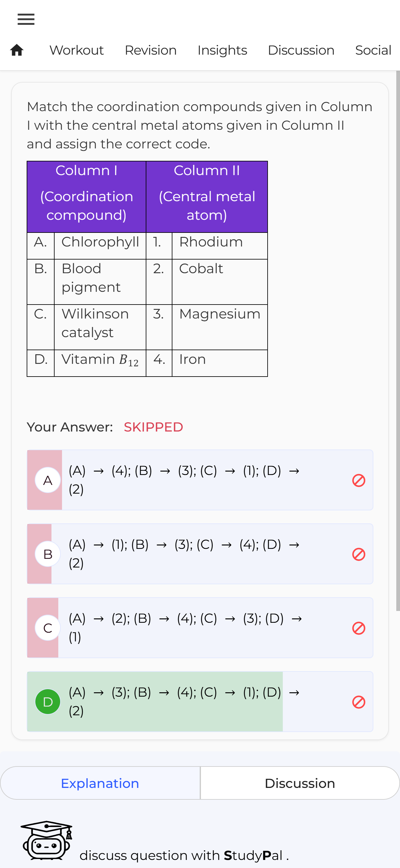Screen dimensions: 400x868
Task: Click the prohibited icon on option A
Action: [x=358, y=480]
